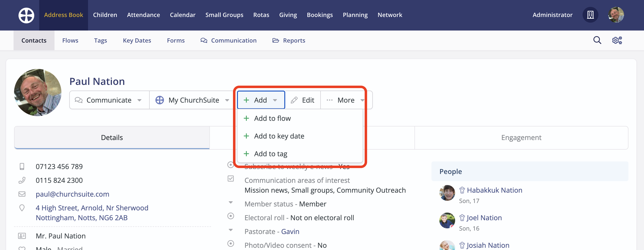
Task: Click the child icon next to Habakkuk Nation
Action: 462,190
